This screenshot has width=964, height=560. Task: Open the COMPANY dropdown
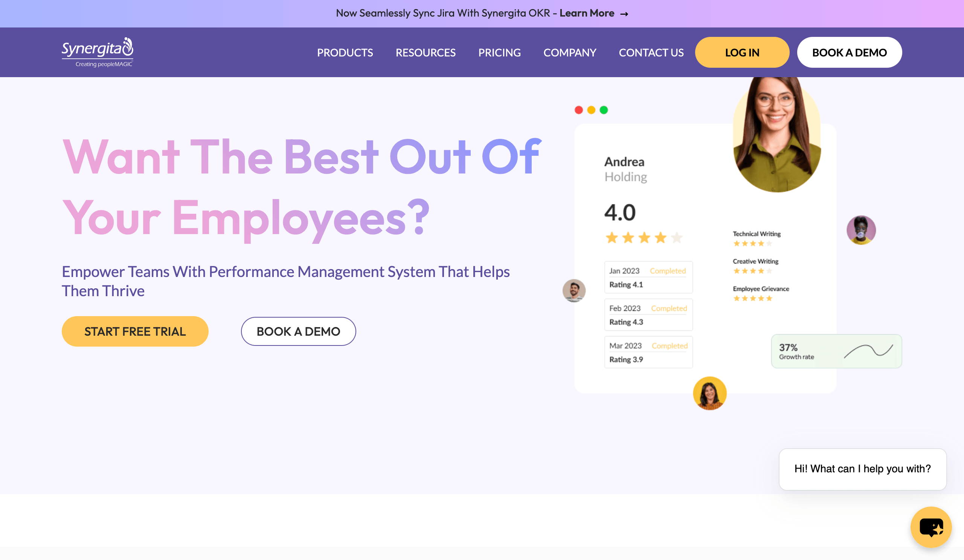point(570,52)
